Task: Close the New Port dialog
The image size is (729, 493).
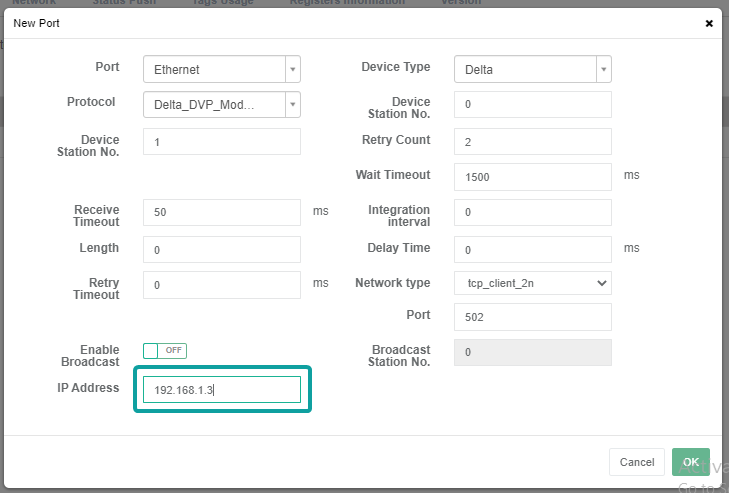Action: 709,23
